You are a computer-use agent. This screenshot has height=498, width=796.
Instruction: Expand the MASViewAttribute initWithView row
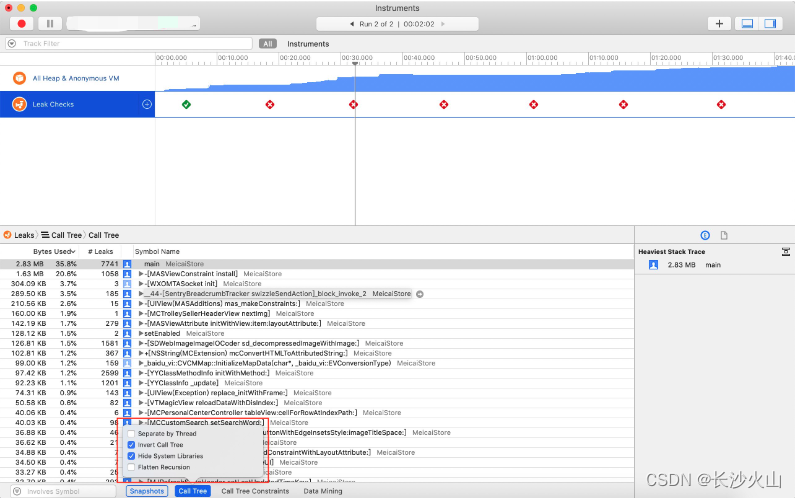(141, 323)
